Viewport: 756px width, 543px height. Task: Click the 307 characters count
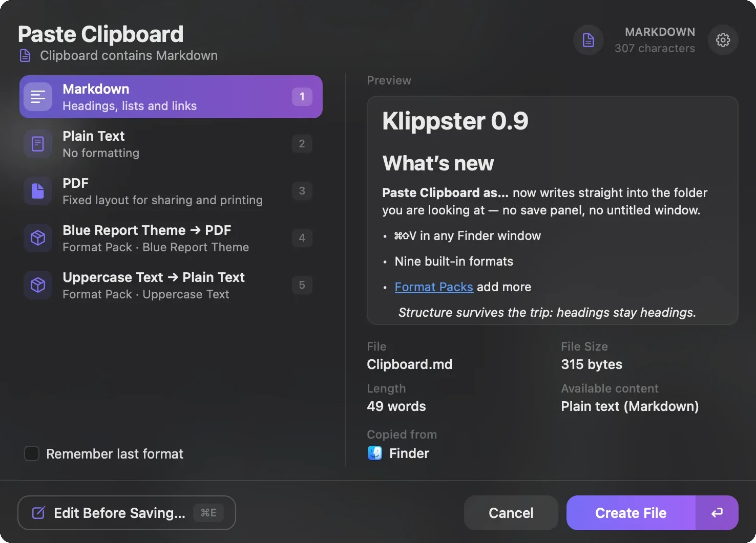[x=655, y=48]
